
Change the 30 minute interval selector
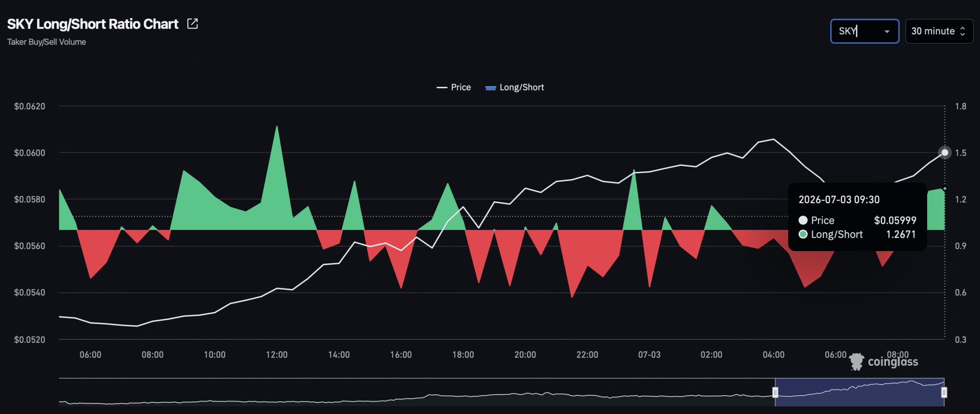(939, 31)
